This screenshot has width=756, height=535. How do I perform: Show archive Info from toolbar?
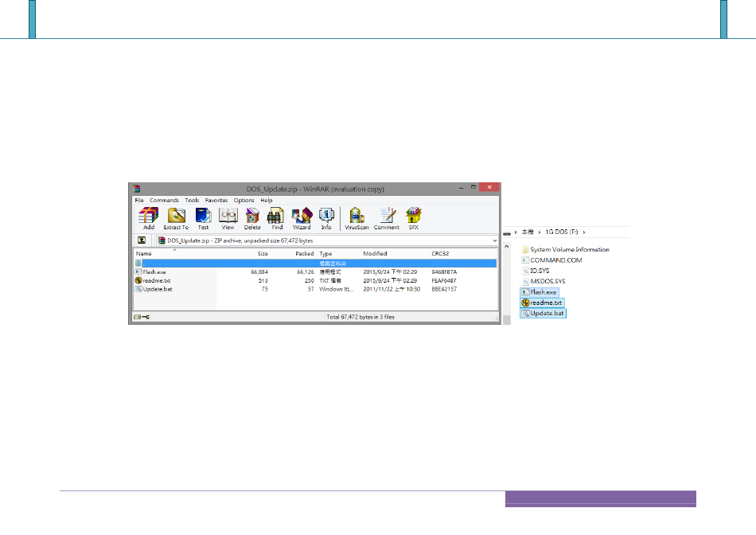tap(326, 218)
